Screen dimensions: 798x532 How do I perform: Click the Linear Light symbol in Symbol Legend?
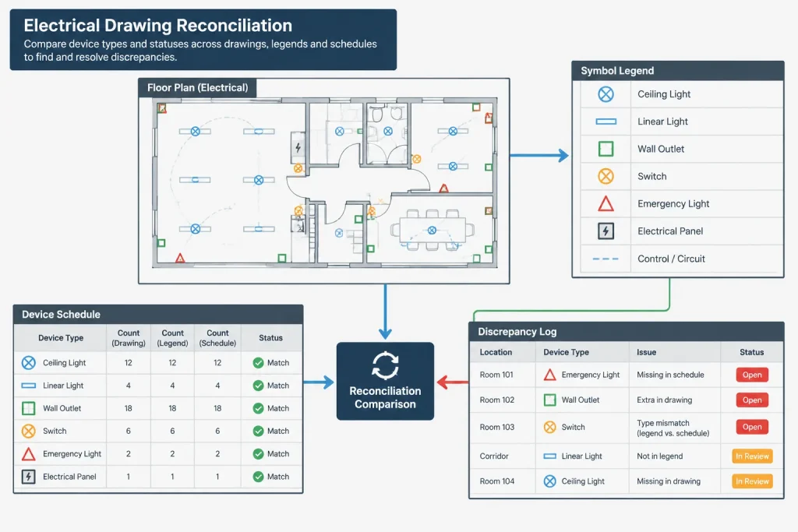pyautogui.click(x=606, y=122)
